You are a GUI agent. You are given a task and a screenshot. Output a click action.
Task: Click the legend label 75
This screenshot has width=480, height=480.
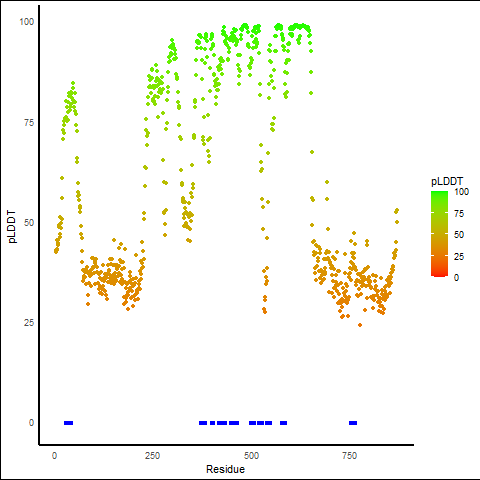click(459, 214)
